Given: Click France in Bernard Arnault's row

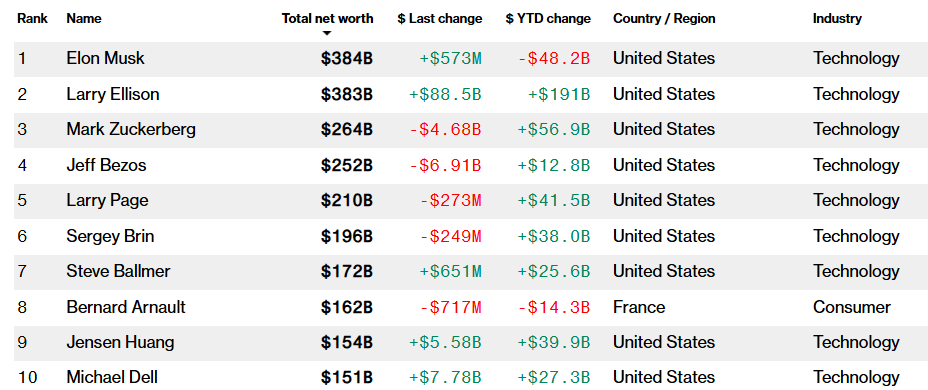Looking at the screenshot, I should tap(639, 307).
